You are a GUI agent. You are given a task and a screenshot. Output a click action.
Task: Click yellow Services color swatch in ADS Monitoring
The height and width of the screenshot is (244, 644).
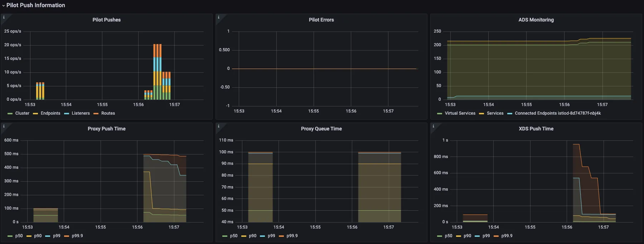481,114
